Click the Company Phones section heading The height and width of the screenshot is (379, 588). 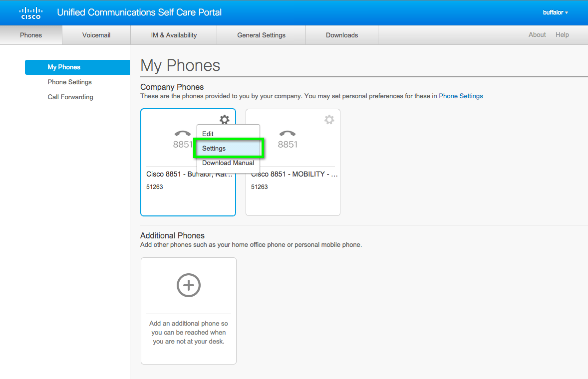point(172,87)
